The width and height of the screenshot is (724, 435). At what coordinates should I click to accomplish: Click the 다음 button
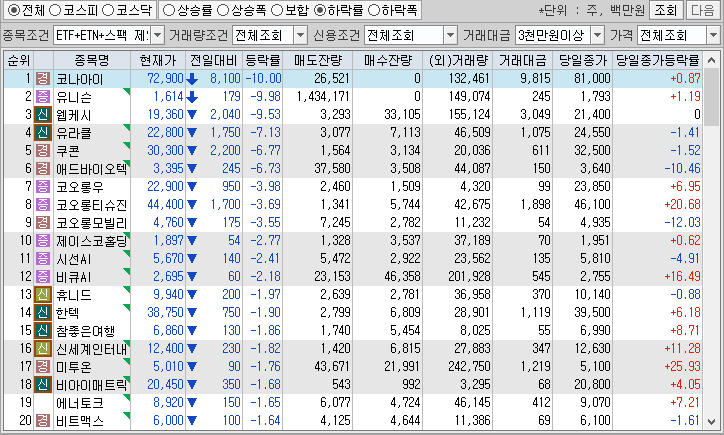click(x=702, y=10)
